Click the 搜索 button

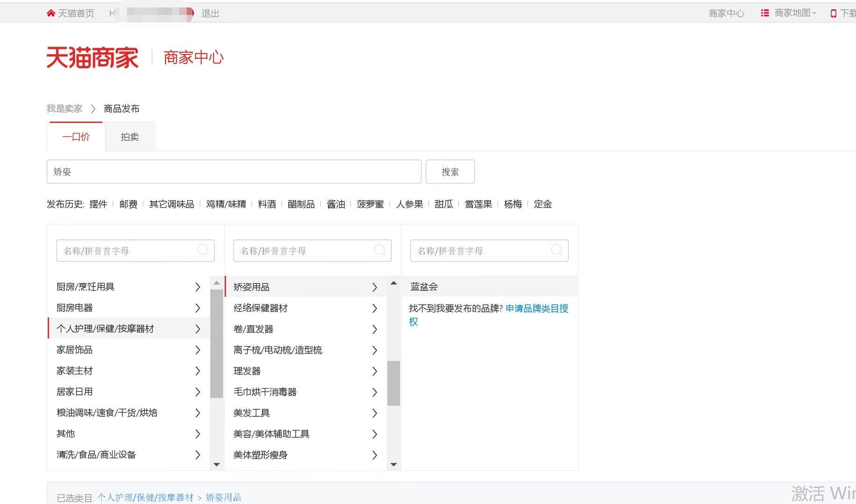pyautogui.click(x=450, y=172)
